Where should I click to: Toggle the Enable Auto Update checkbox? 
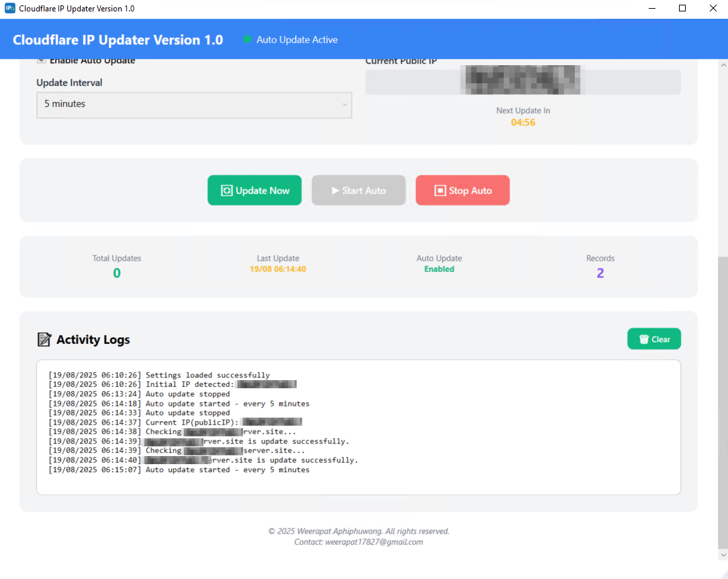tap(42, 60)
